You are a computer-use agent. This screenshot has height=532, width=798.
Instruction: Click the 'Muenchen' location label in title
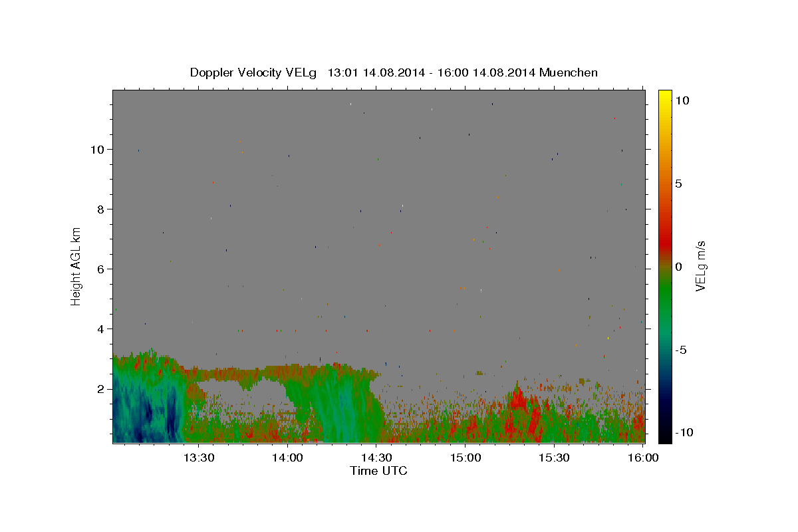coord(569,72)
